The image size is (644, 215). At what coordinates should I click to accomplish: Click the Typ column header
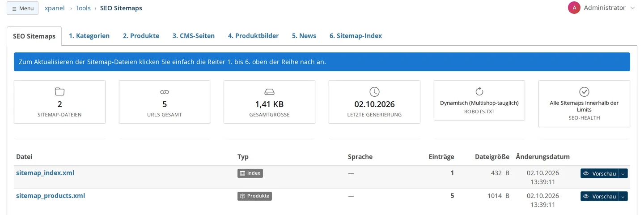coord(243,157)
